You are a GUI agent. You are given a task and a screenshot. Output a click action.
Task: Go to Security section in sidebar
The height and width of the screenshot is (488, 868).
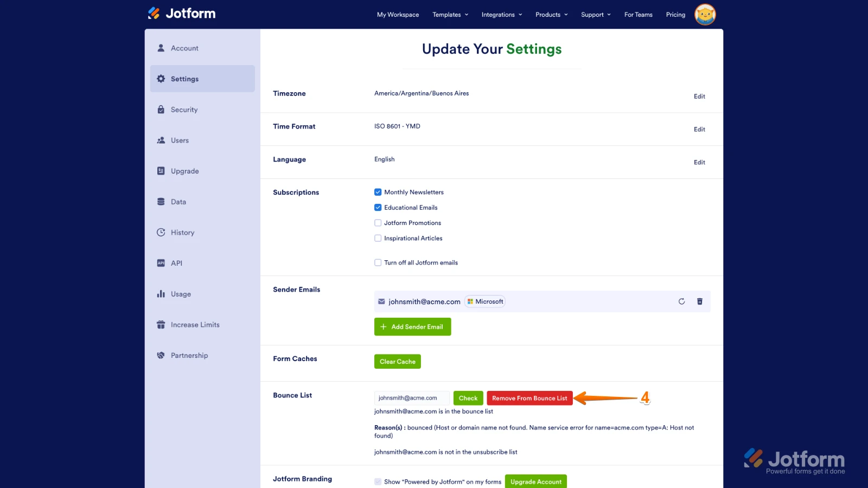(x=202, y=110)
